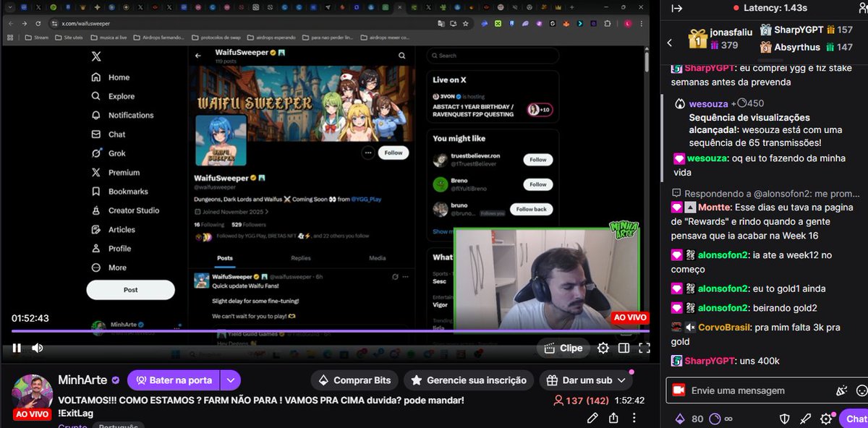Edit stream info with pencil icon
This screenshot has height=428, width=868.
(x=592, y=417)
